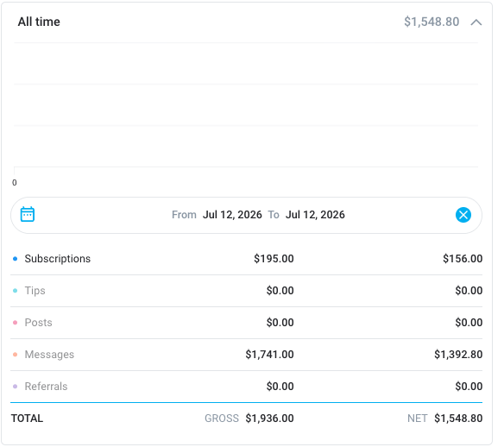The image size is (504, 447).
Task: Select the Referrals net value $0.00
Action: tap(469, 387)
